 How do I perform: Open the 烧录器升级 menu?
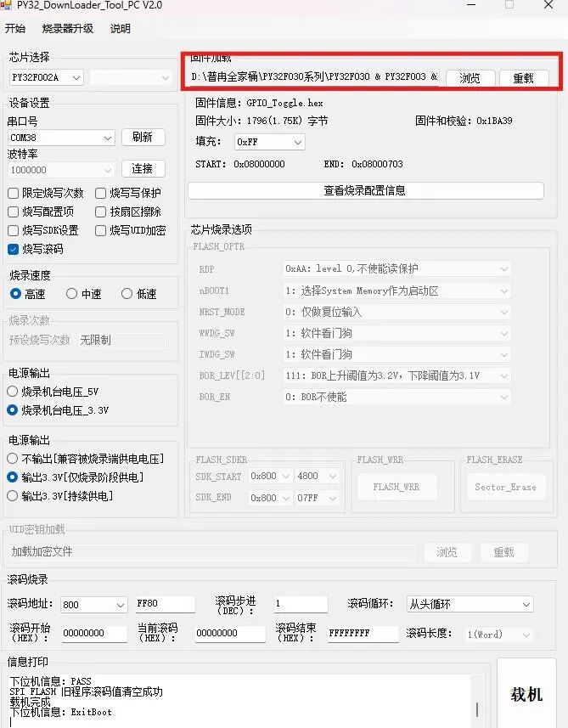click(x=68, y=29)
